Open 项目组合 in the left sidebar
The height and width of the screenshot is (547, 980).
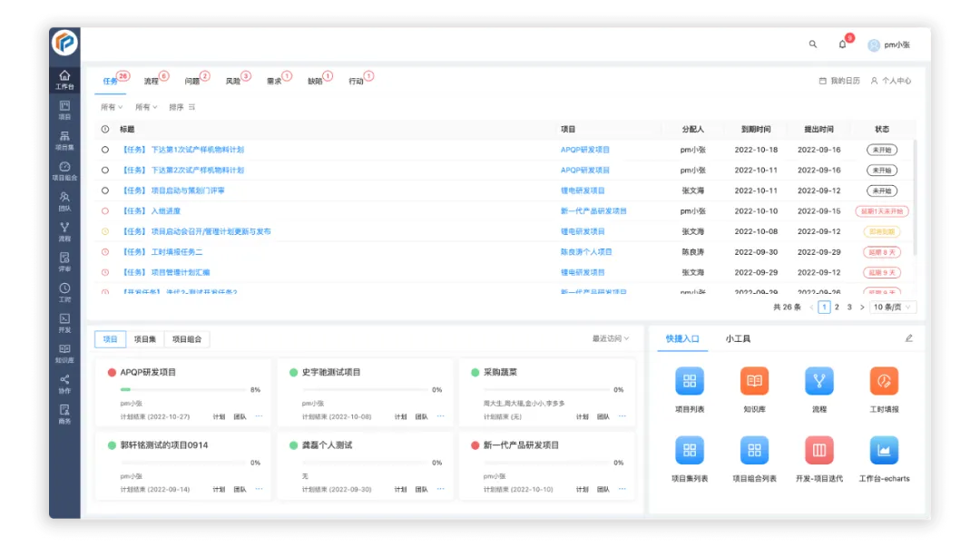pos(64,171)
